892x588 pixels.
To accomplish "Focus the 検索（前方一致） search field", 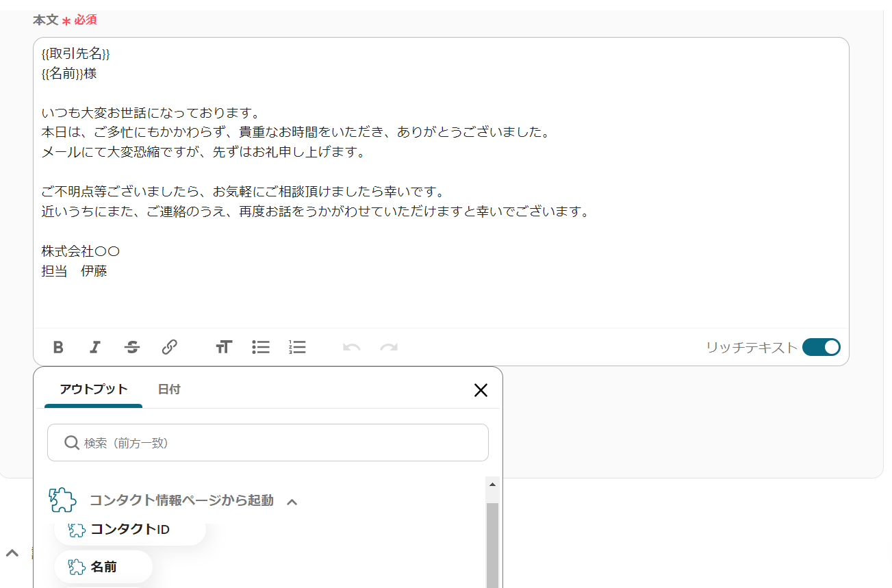I will pyautogui.click(x=268, y=443).
